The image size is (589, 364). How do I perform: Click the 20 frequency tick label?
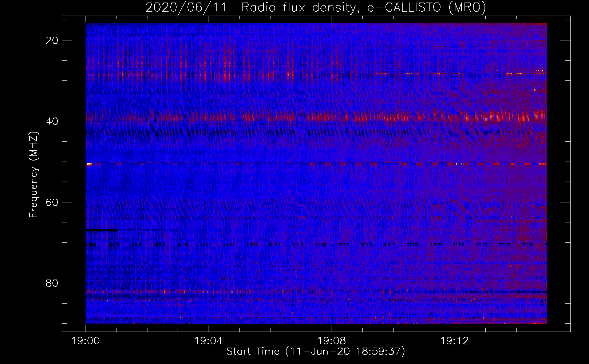pos(52,40)
